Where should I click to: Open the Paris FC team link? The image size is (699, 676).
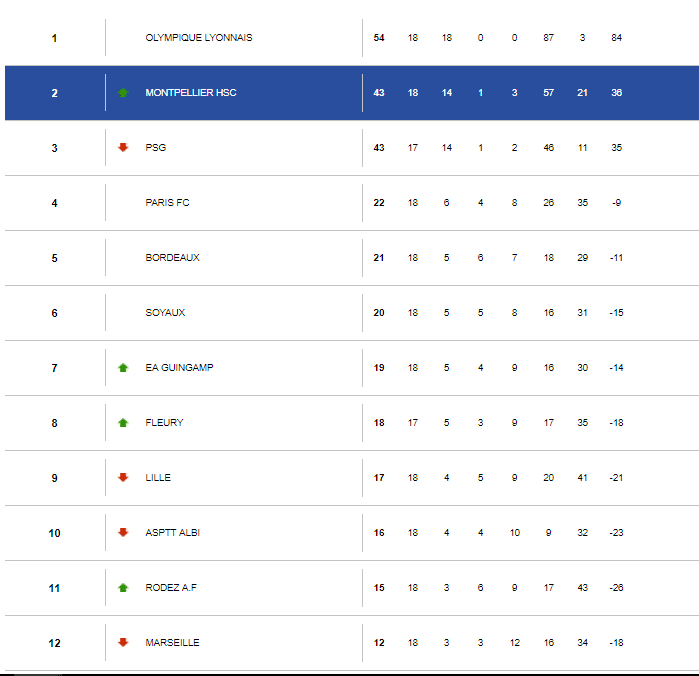tap(167, 202)
